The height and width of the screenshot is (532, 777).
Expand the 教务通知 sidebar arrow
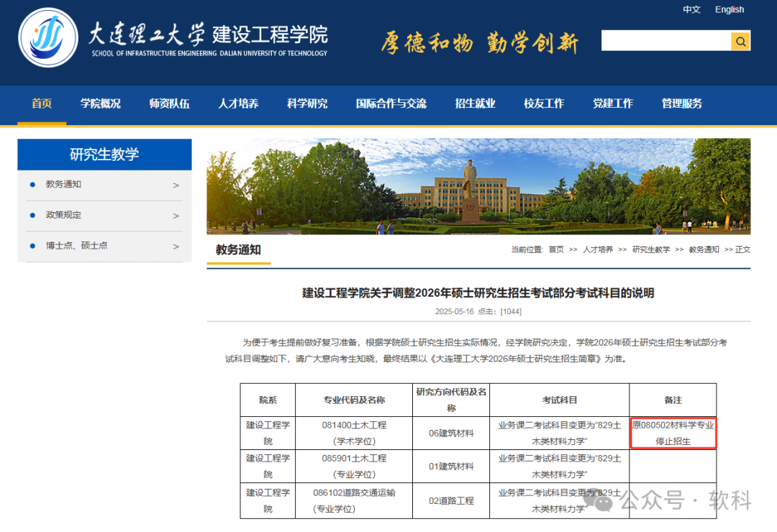pos(176,185)
